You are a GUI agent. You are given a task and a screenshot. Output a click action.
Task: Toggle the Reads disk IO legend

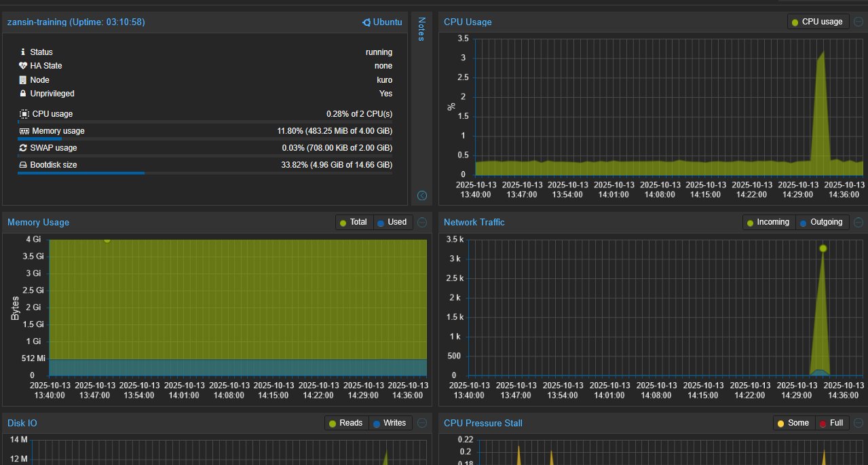pyautogui.click(x=346, y=423)
